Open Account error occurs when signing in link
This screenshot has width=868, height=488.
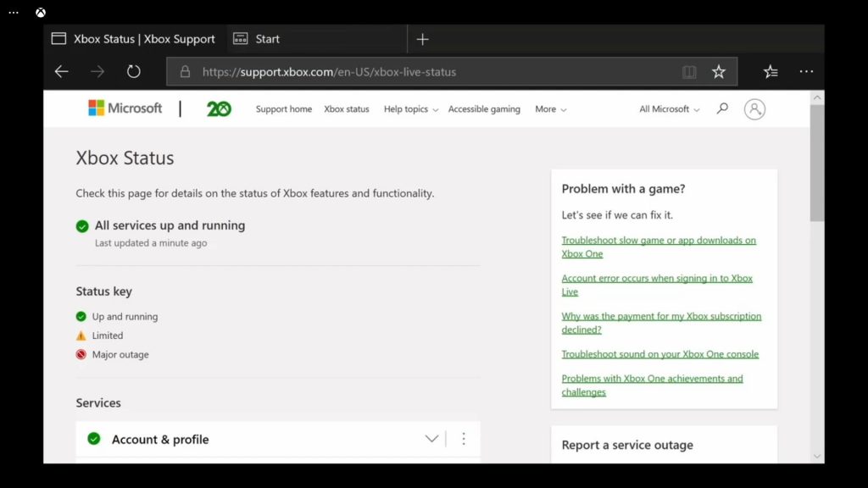tap(657, 285)
